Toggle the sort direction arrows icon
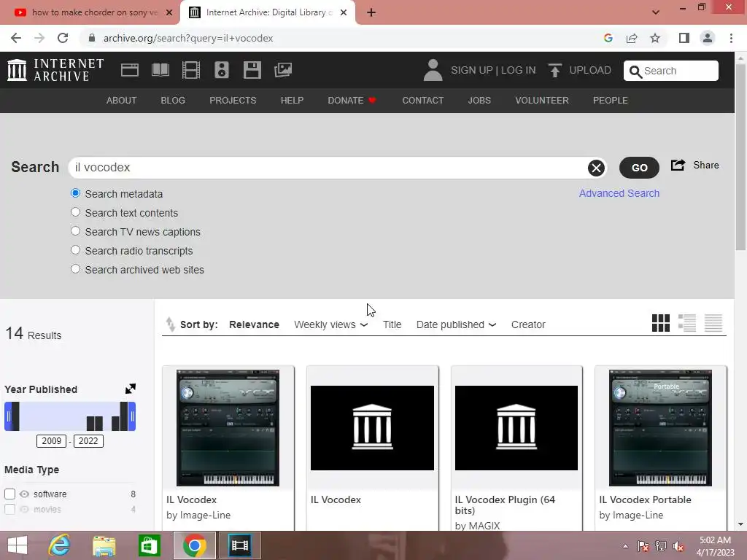The width and height of the screenshot is (747, 560). [x=170, y=324]
